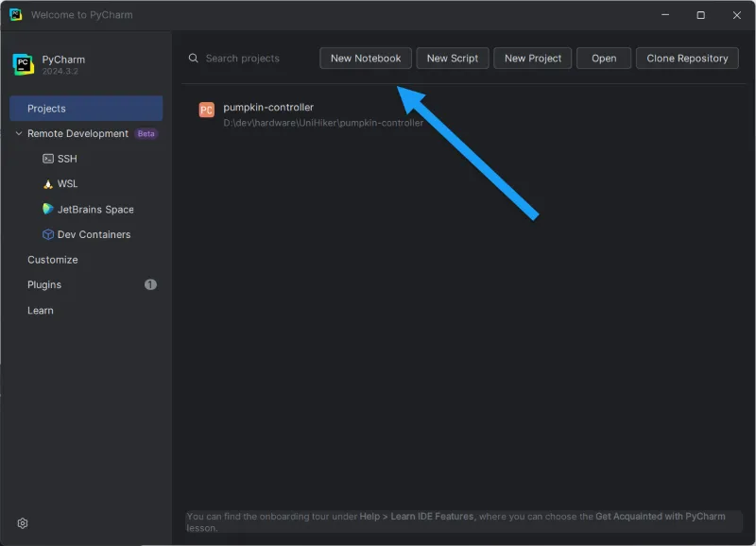Click the Dev Containers cube icon
This screenshot has width=756, height=546.
pyautogui.click(x=48, y=234)
